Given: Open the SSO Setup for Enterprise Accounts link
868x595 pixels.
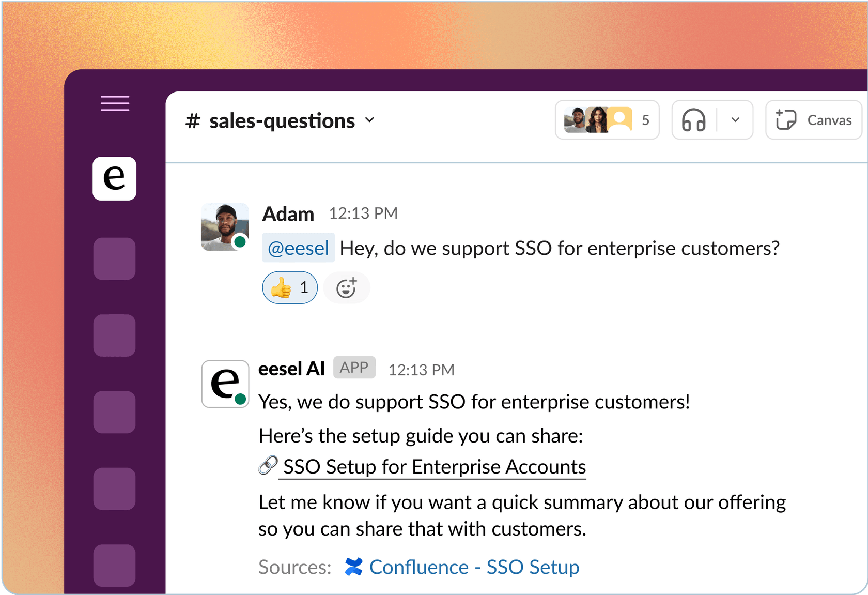Looking at the screenshot, I should pyautogui.click(x=434, y=467).
